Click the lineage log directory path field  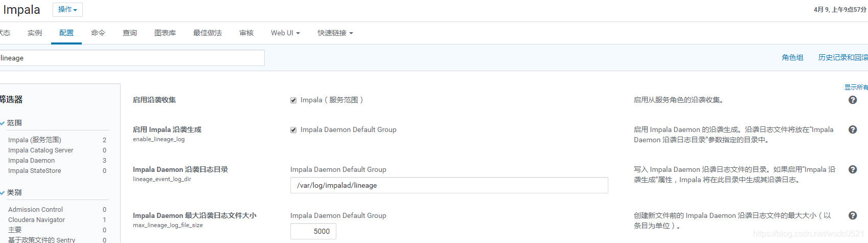(449, 185)
